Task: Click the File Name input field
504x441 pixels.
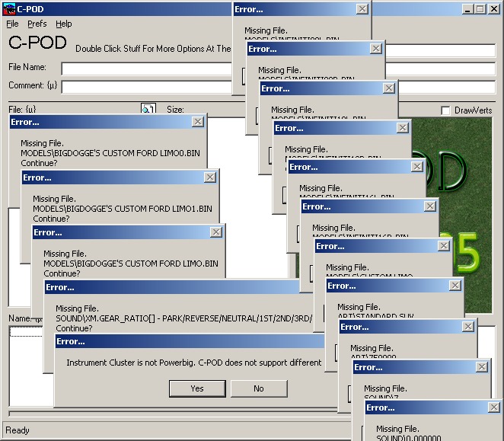Action: [145, 69]
